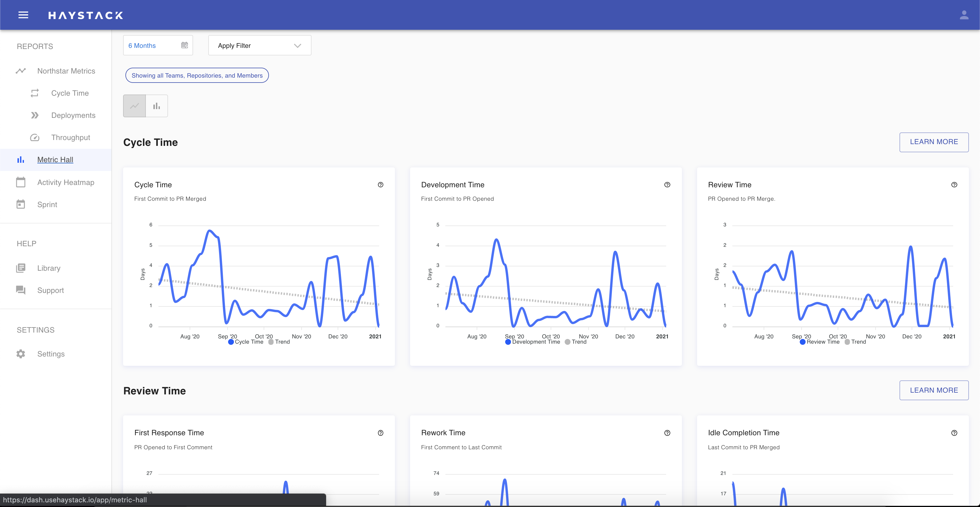Expand Northstar Metrics in the sidebar

66,71
